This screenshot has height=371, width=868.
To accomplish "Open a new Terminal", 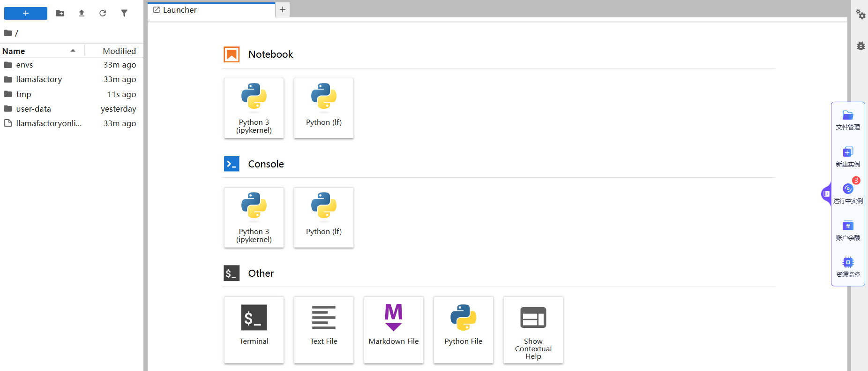I will tap(254, 330).
